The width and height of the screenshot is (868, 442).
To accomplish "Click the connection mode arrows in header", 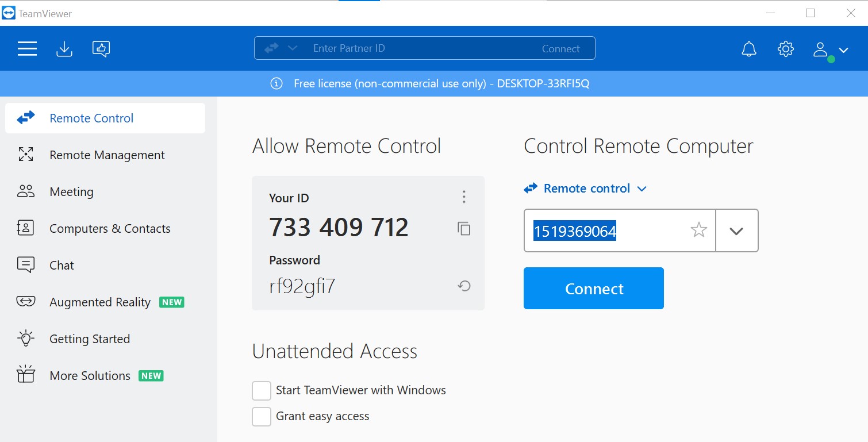I will click(x=271, y=48).
